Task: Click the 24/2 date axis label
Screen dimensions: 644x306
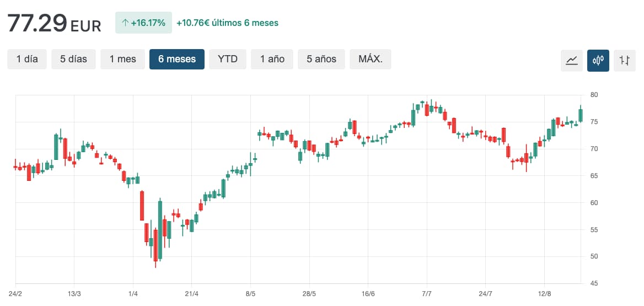Action: [15, 294]
